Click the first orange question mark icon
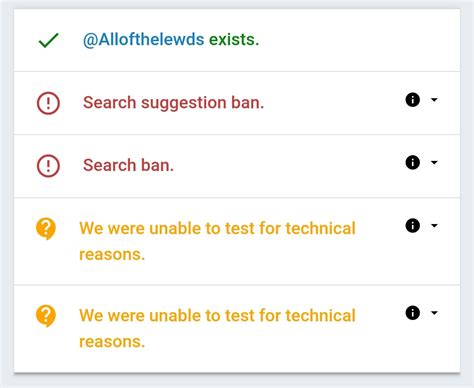 [x=46, y=229]
